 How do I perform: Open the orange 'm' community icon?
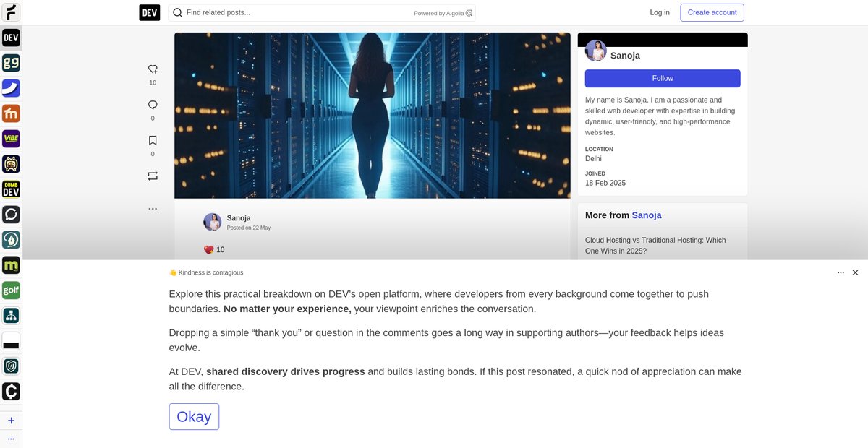click(11, 113)
